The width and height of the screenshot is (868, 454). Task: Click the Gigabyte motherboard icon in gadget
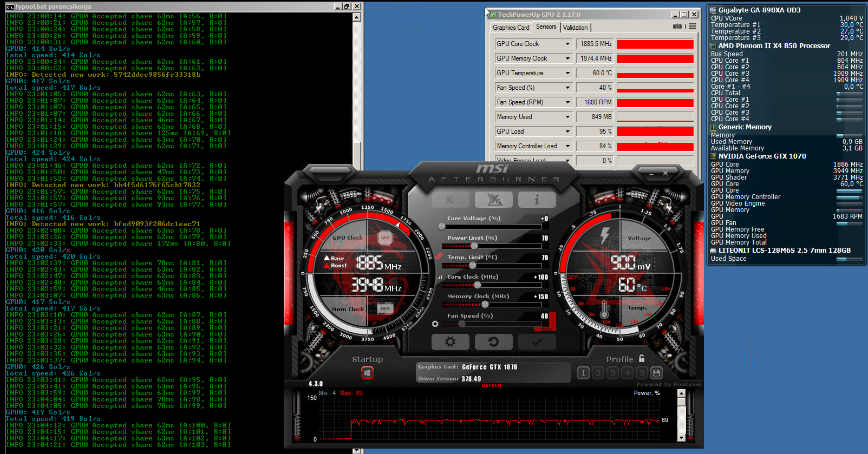[713, 10]
